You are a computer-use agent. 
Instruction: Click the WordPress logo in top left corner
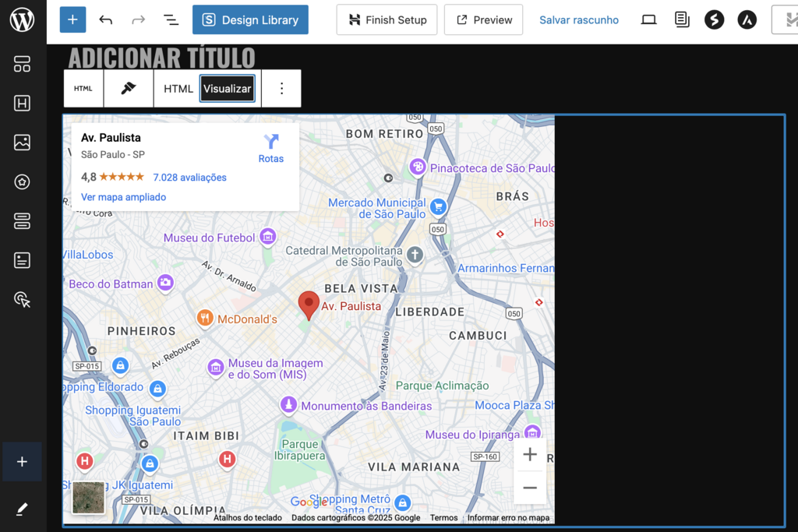point(22,19)
